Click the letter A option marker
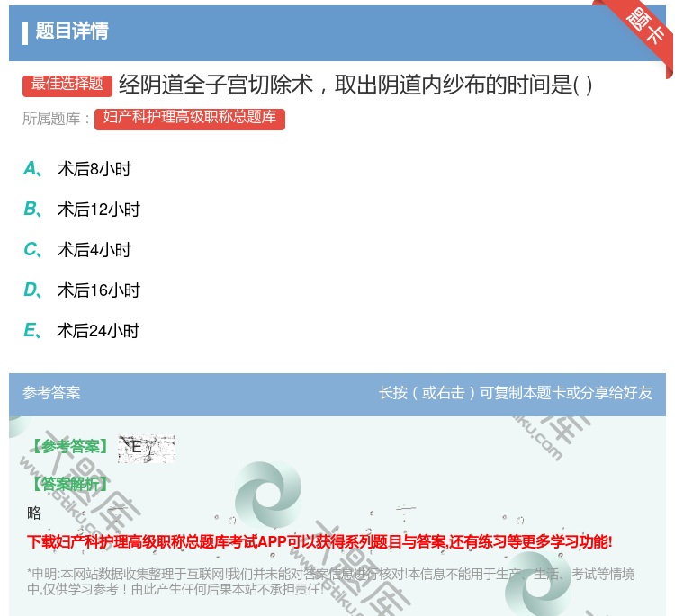 tap(31, 168)
